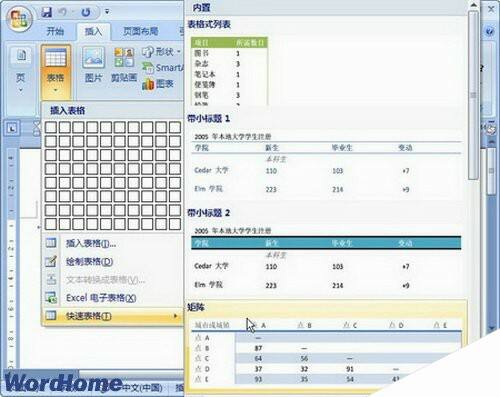Screen dimensions: 500x397
Task: Click the document vertical scrollbar down arrow
Action: (492, 328)
